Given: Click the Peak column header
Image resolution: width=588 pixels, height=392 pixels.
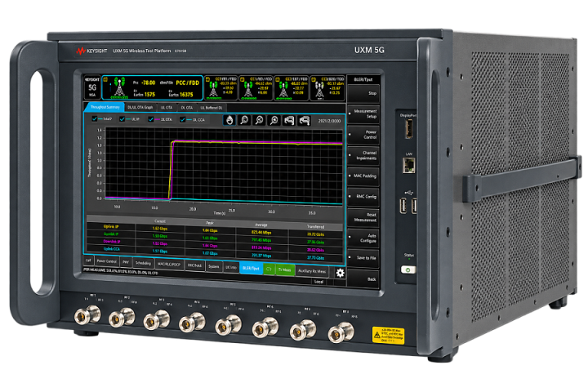Looking at the screenshot, I should click(x=210, y=223).
